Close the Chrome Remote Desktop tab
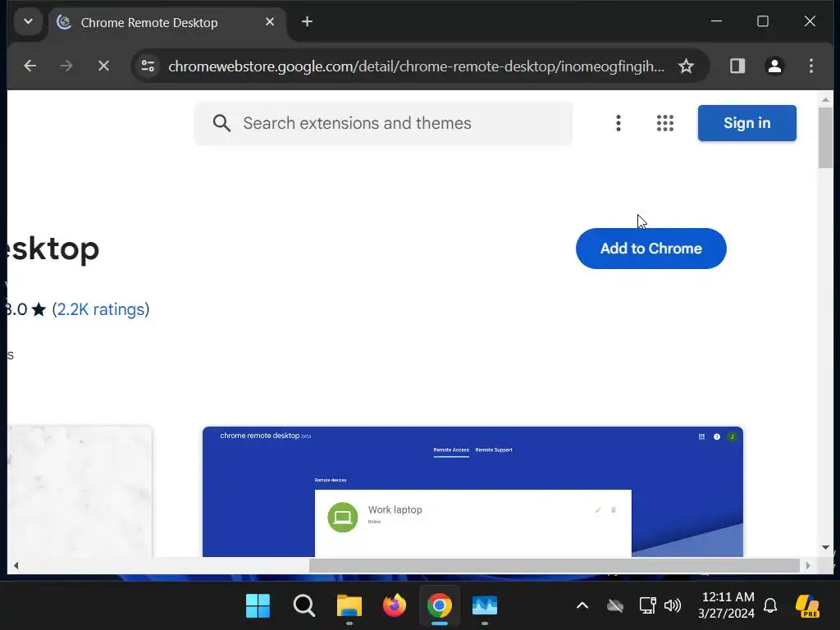This screenshot has height=630, width=840. tap(270, 22)
